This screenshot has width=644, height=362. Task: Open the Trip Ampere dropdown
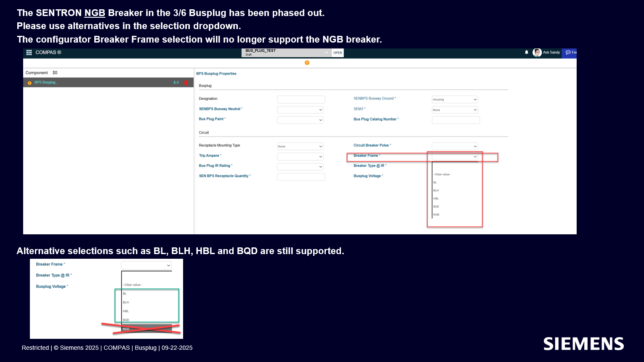pyautogui.click(x=300, y=156)
